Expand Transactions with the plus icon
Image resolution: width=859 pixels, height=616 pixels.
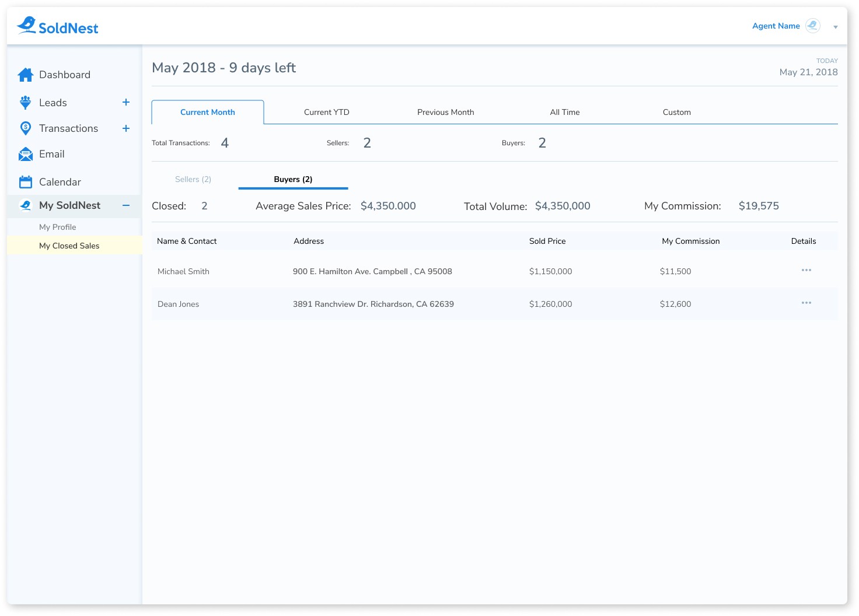pos(125,128)
